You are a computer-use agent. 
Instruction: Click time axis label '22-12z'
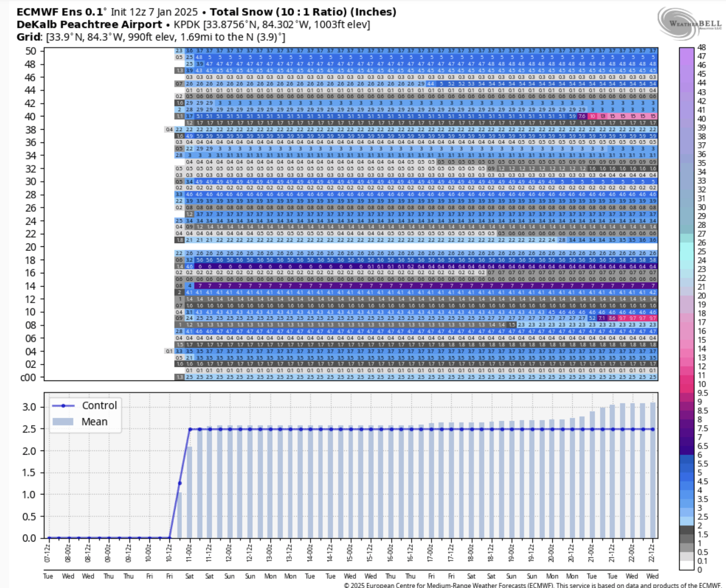pos(652,553)
